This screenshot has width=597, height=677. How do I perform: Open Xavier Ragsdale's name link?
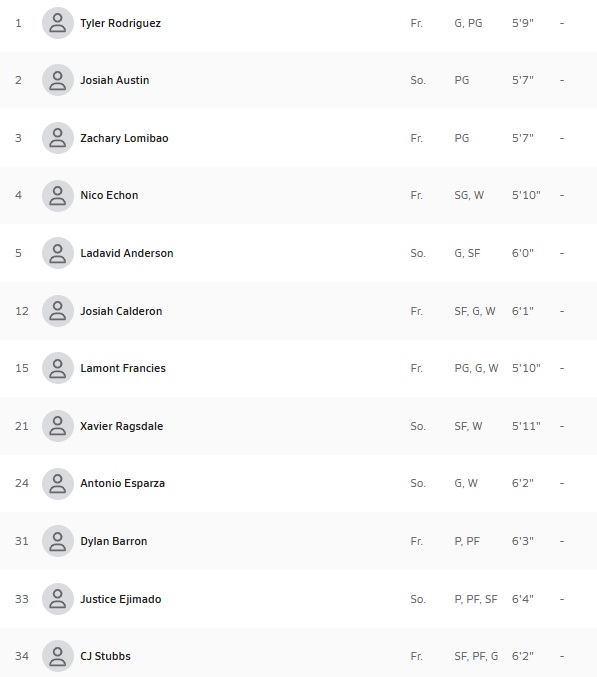pos(122,426)
